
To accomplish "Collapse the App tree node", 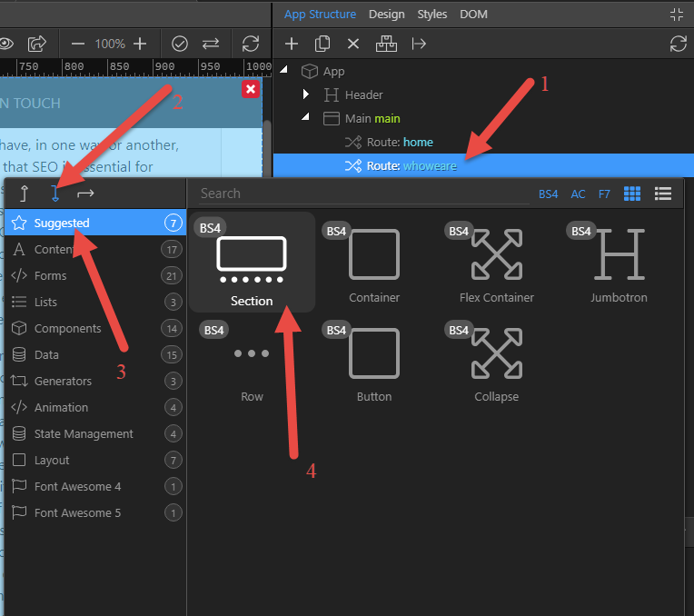I will click(x=283, y=71).
